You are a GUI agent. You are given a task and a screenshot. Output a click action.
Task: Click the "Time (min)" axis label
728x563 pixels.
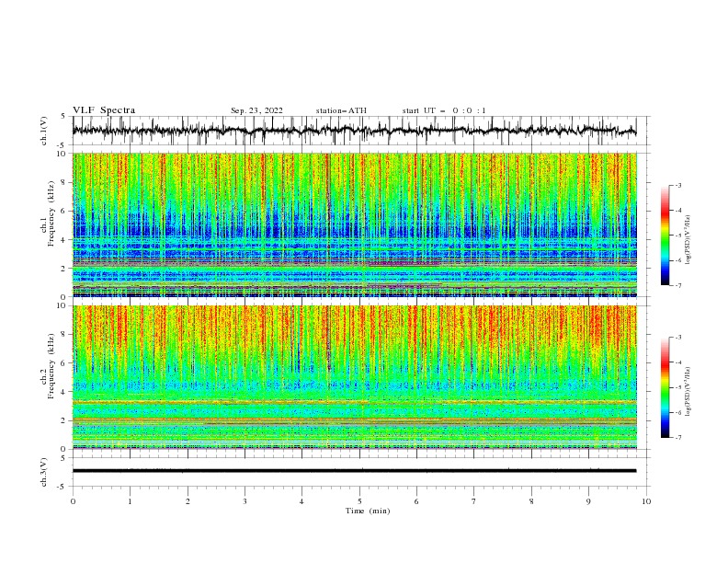tap(368, 511)
